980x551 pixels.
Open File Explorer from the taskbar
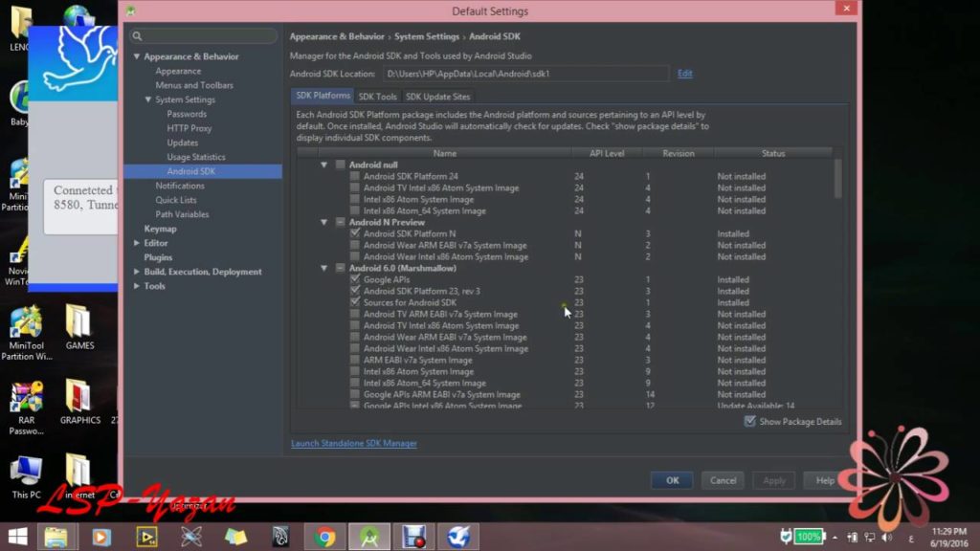pyautogui.click(x=56, y=537)
